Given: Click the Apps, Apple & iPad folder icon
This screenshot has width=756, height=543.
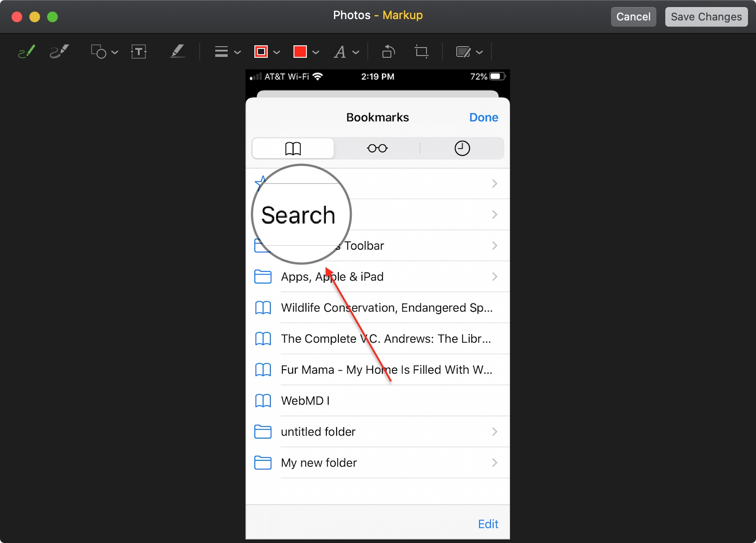Looking at the screenshot, I should tap(263, 277).
